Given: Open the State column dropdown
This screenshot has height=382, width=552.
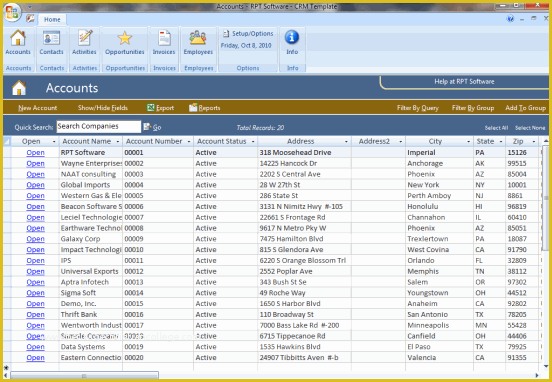Looking at the screenshot, I should (501, 142).
